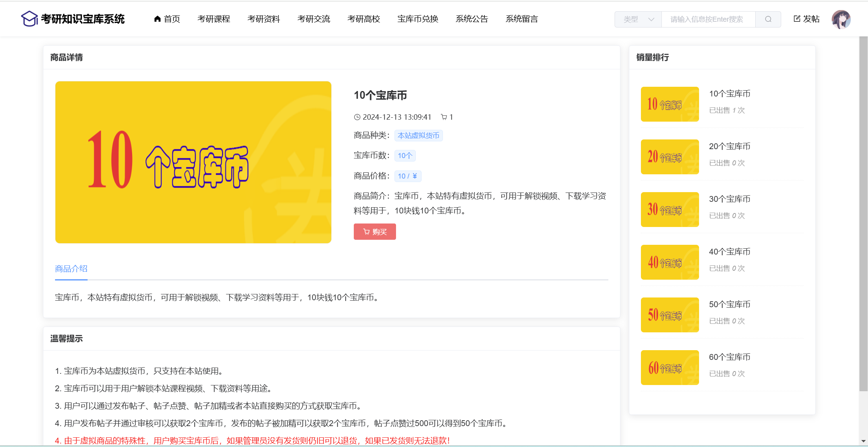Click the graduation cap site logo
Image resolution: width=868 pixels, height=447 pixels.
click(29, 19)
